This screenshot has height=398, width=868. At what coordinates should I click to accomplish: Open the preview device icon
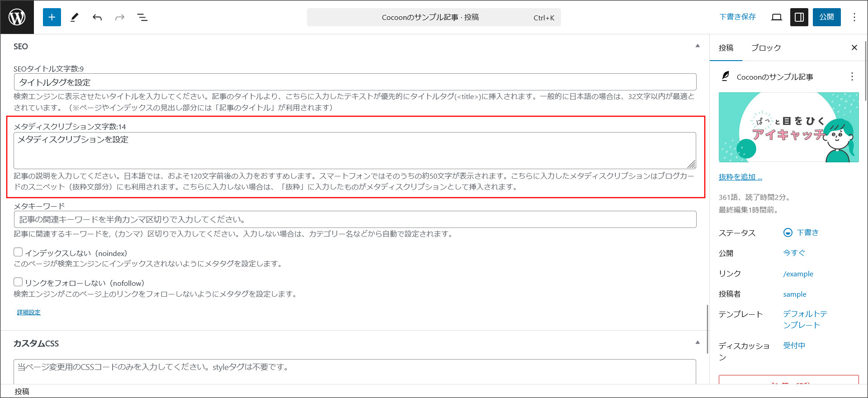(x=777, y=17)
